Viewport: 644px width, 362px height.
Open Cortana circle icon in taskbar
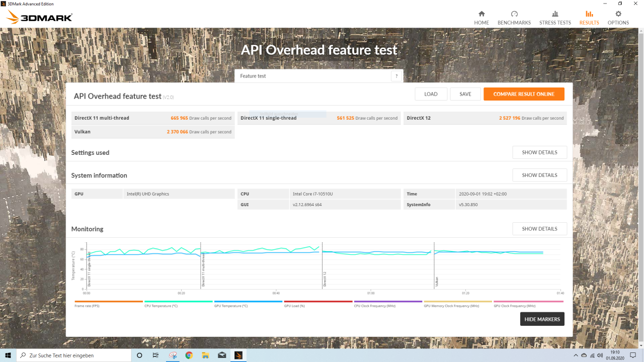tap(139, 355)
